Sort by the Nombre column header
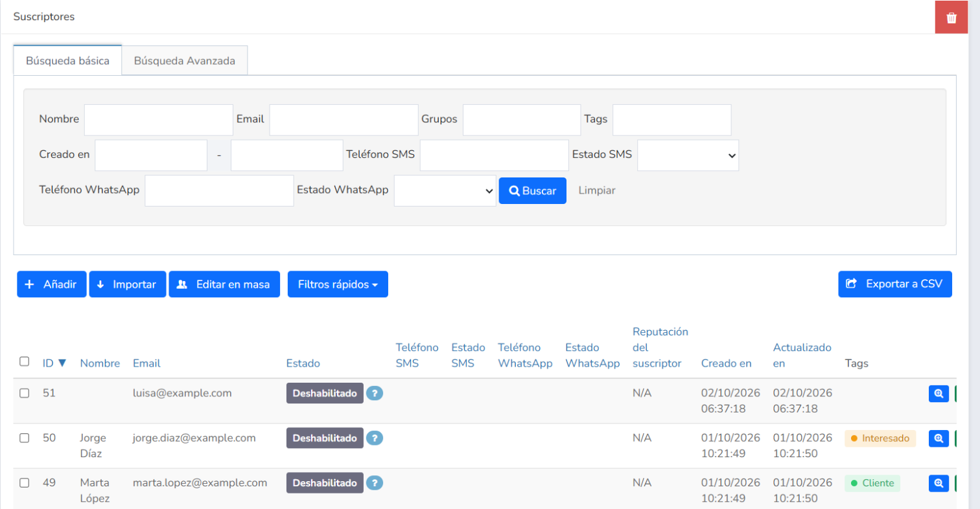This screenshot has width=980, height=509. [100, 363]
